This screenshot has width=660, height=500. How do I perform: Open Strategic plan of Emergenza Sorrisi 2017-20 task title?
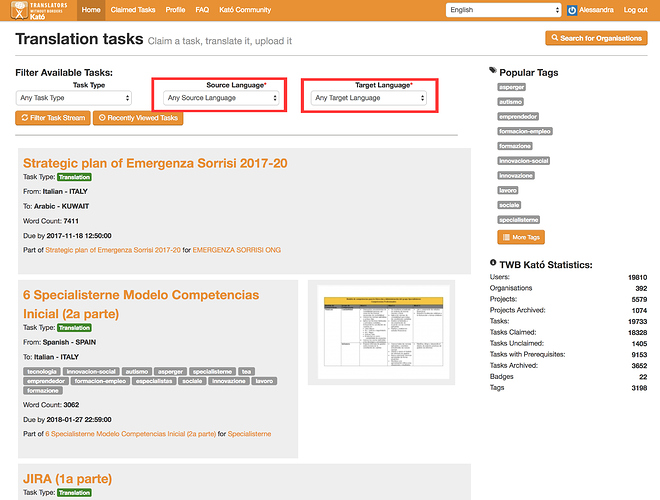[155, 163]
